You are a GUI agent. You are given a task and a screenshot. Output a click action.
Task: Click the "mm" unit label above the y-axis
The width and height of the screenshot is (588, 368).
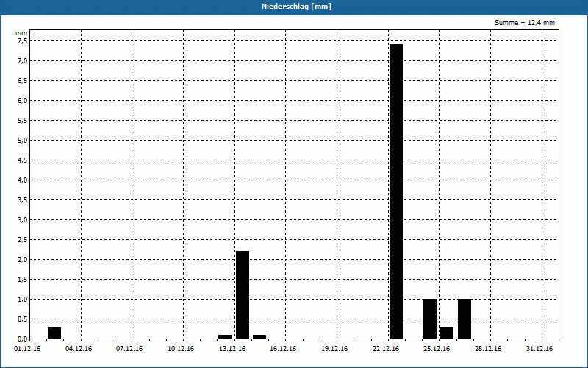pos(21,33)
